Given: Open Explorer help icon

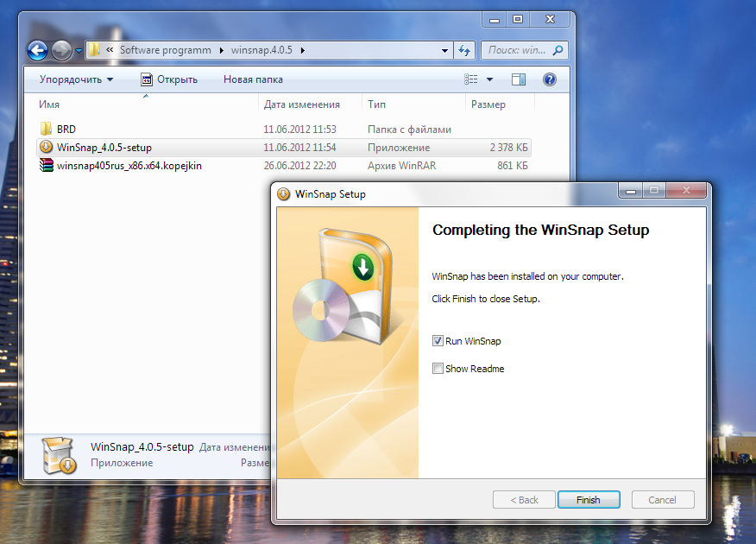Looking at the screenshot, I should [x=550, y=79].
